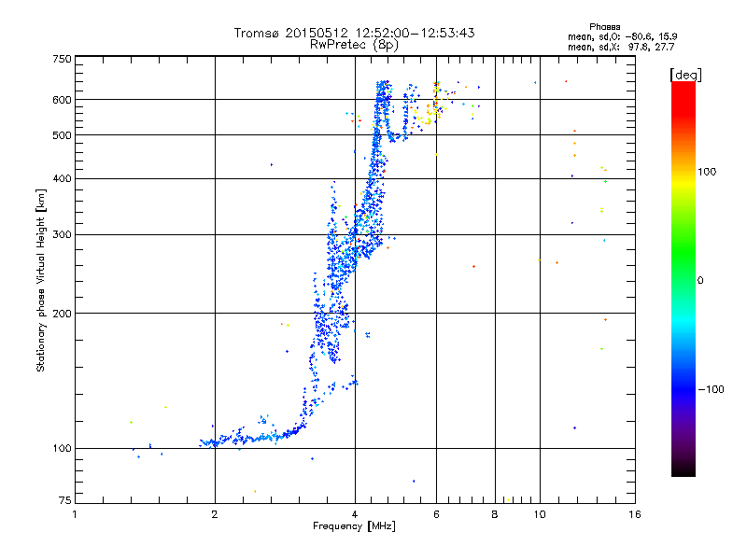Viewport: 747px width, 560px height.
Task: Click the 'mean, sd,X: 97.8, 27.7' statistic
Action: pos(621,47)
